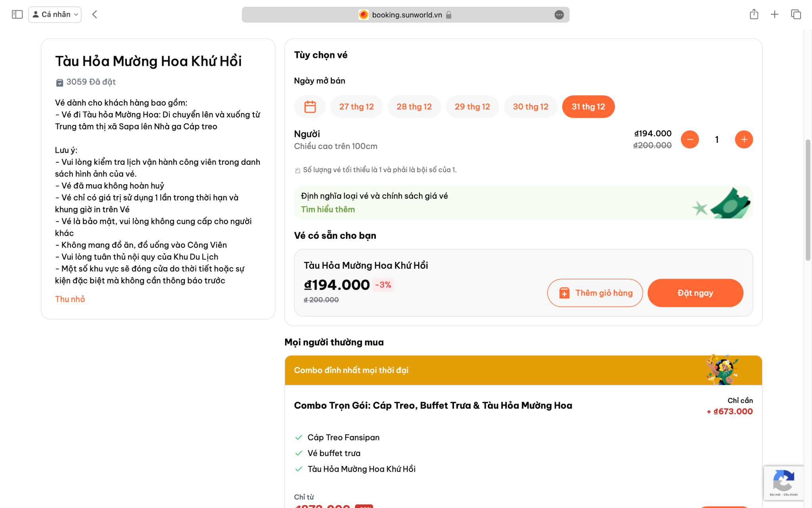Select Combo Trọn Gói title text

pos(433,406)
